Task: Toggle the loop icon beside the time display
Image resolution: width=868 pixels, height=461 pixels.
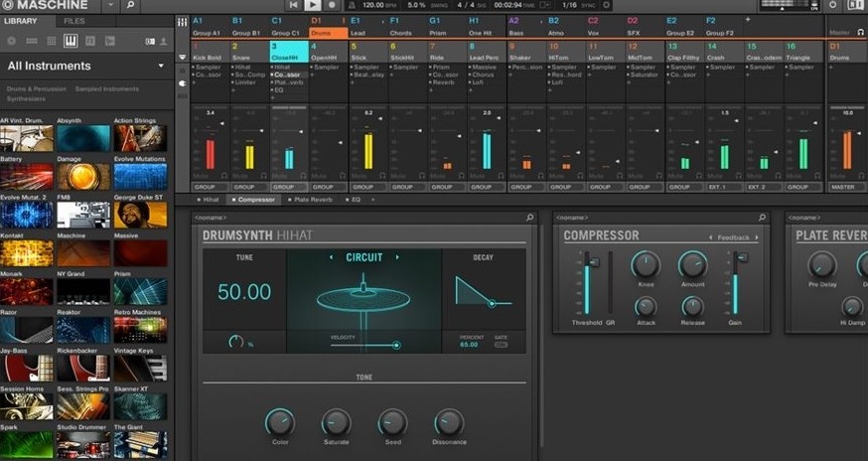Action: 545,5
